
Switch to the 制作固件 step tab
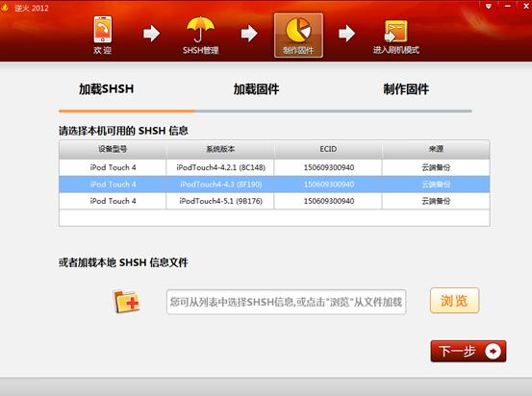406,89
